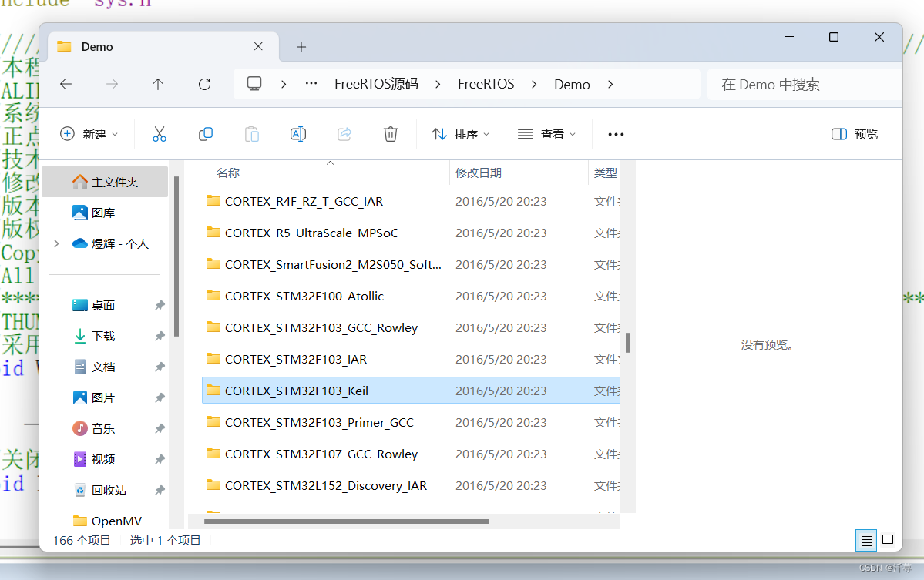Open the Sort (排序) dropdown
The width and height of the screenshot is (924, 580).
click(460, 134)
